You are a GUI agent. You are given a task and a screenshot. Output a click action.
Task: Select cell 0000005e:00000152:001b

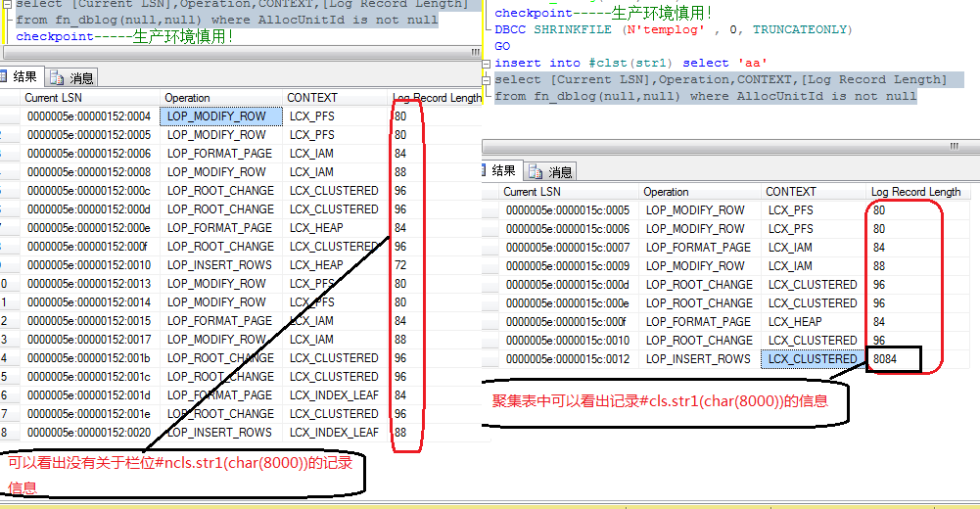(89, 358)
